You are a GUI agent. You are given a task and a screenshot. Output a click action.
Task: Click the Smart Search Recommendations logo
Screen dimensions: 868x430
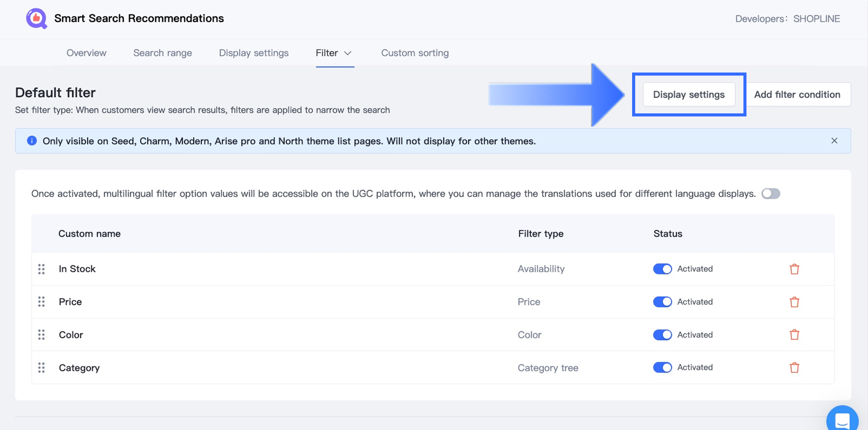pyautogui.click(x=36, y=18)
